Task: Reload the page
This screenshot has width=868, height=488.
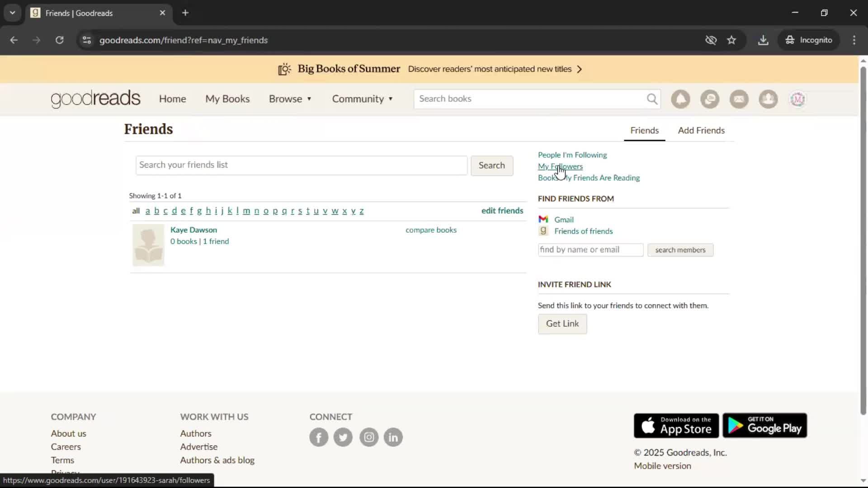Action: (x=59, y=40)
